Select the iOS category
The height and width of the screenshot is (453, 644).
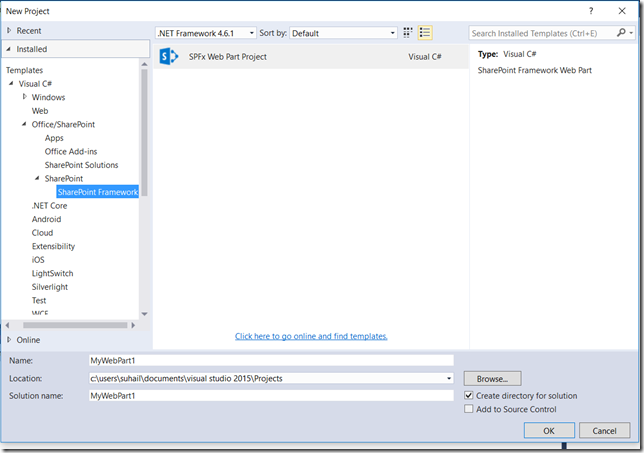[38, 260]
